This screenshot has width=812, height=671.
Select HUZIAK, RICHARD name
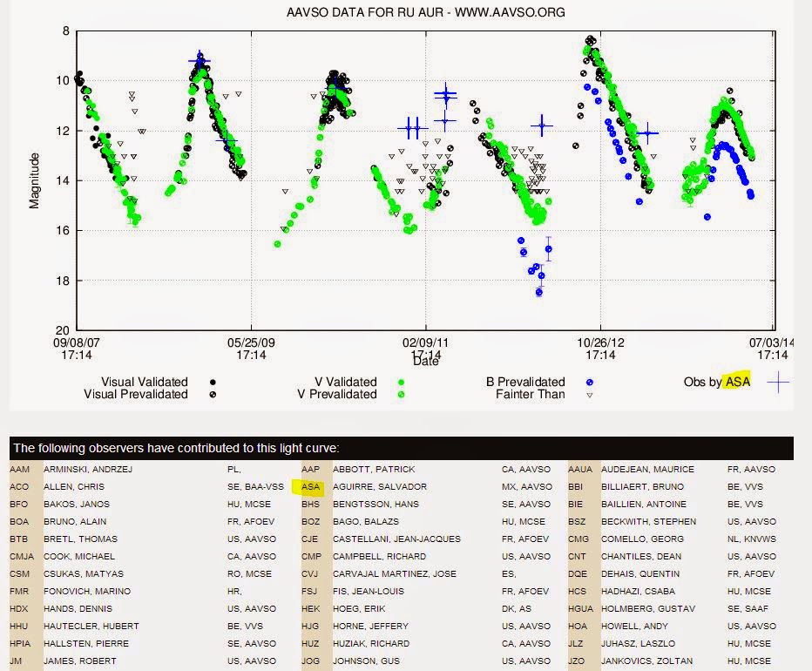click(x=371, y=644)
